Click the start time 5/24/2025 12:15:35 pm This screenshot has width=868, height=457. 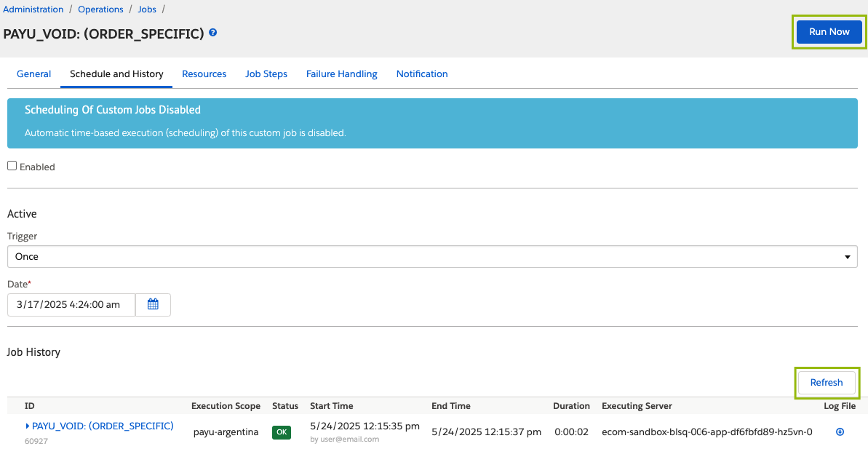pyautogui.click(x=365, y=426)
